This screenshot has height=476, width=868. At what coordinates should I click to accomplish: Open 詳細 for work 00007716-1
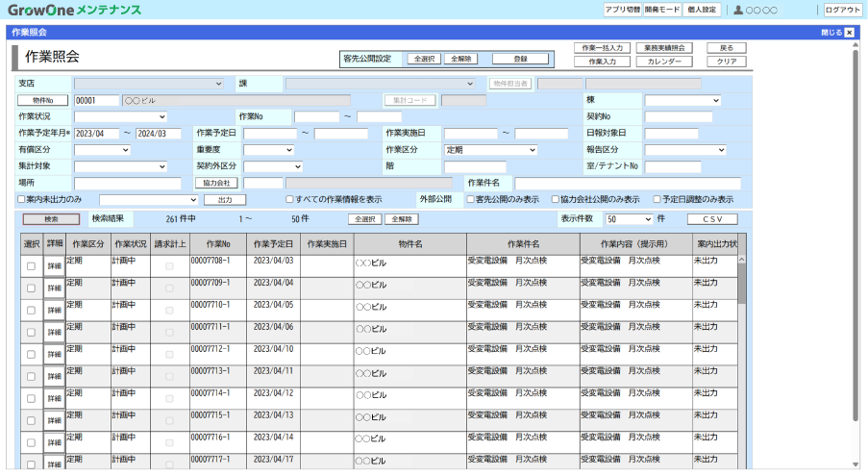(54, 442)
